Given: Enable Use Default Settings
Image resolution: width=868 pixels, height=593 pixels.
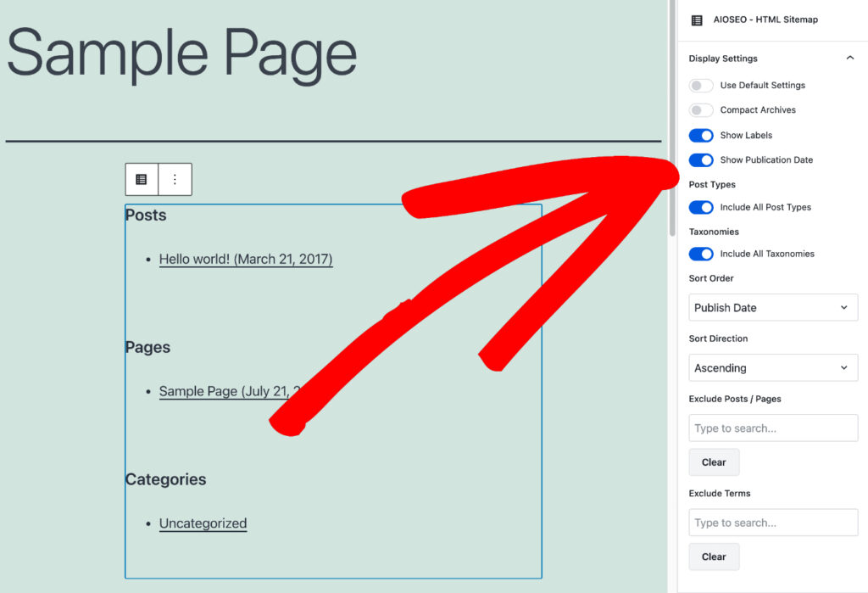Looking at the screenshot, I should [701, 85].
